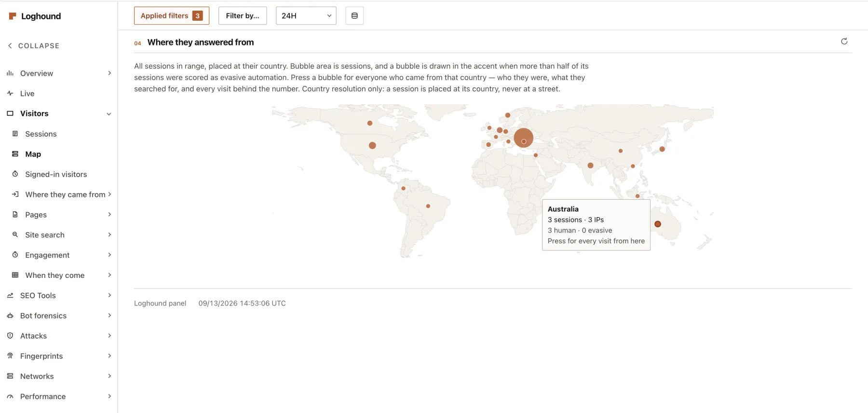Viewport: 868px width, 413px height.
Task: Click the Where they came from arrow icon
Action: click(x=15, y=194)
